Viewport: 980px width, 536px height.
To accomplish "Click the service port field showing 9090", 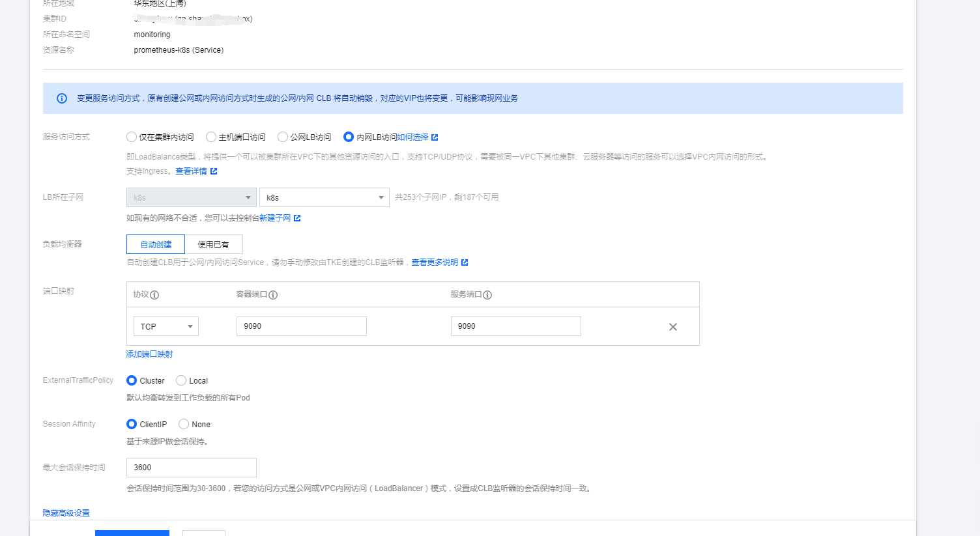I will [x=516, y=326].
